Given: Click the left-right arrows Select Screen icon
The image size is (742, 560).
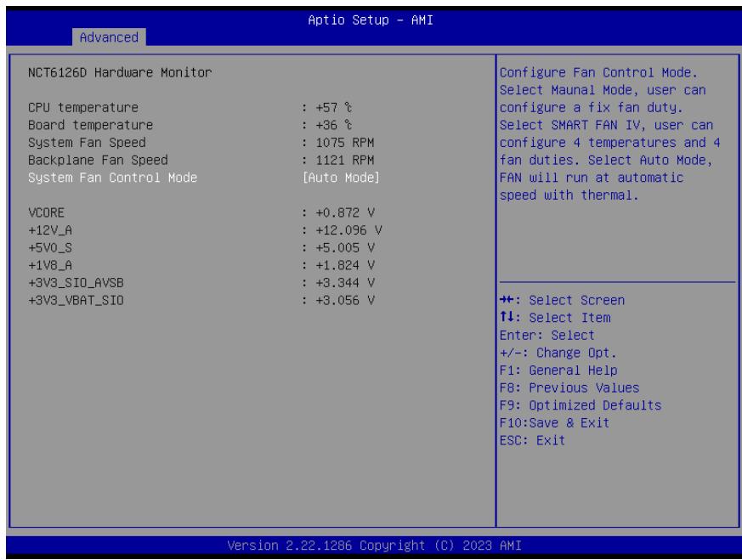Looking at the screenshot, I should pos(507,300).
